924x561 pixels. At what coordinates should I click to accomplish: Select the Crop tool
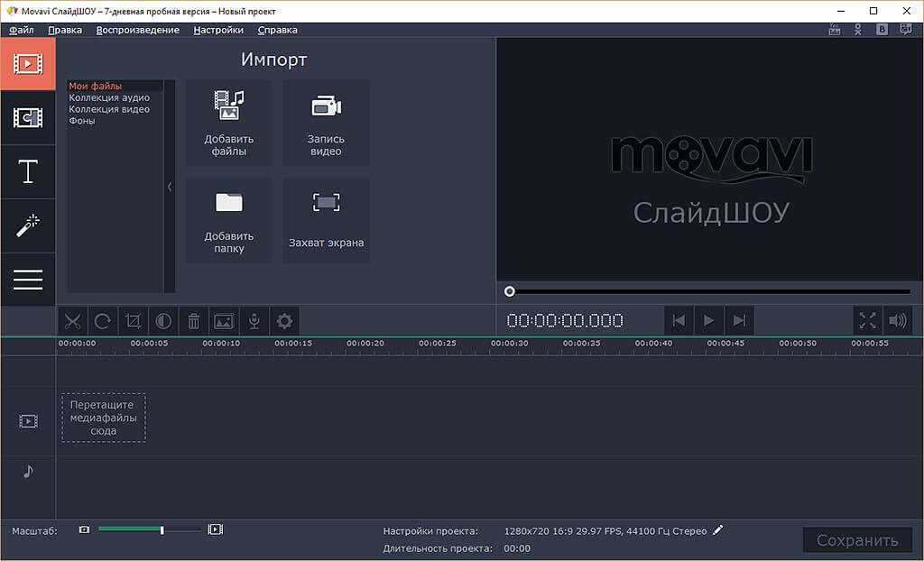pos(134,321)
